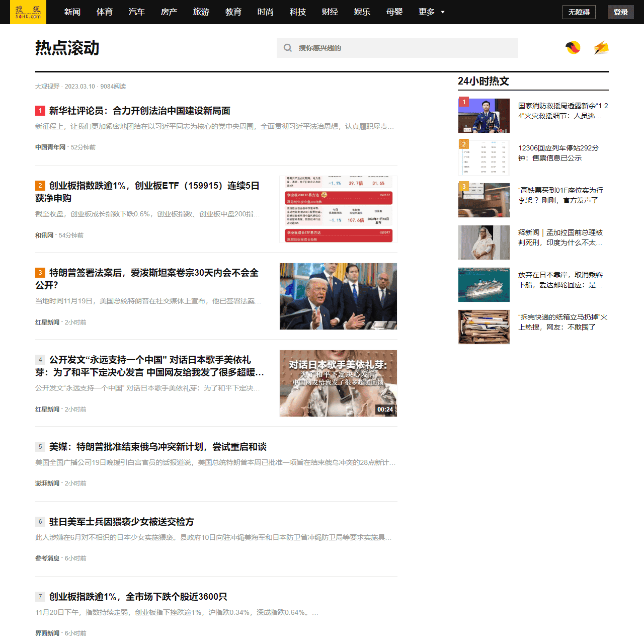
Task: Enable accessibility via the 无障碍 button
Action: point(578,12)
